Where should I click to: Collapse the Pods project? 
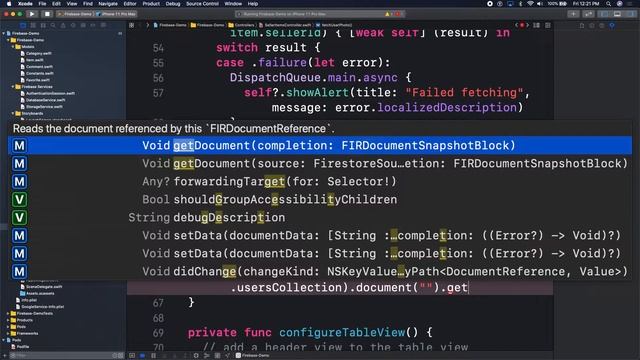pos(4,340)
